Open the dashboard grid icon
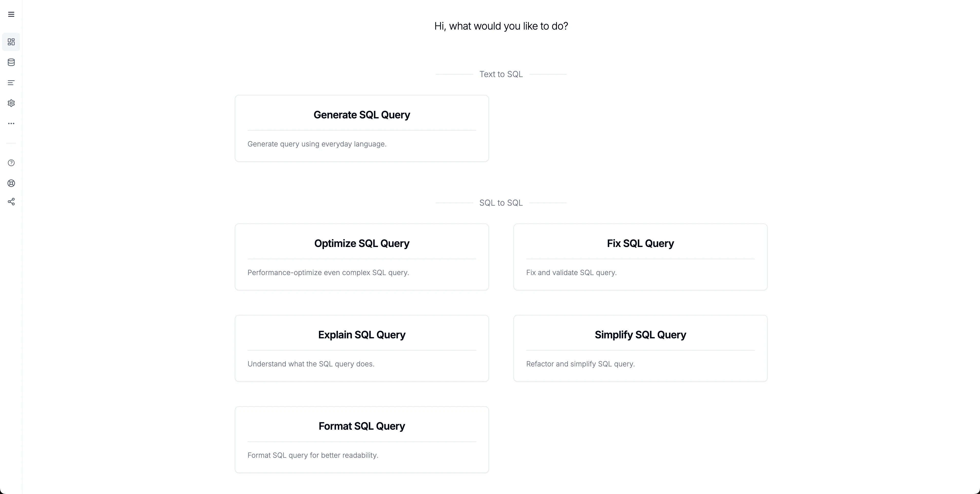This screenshot has height=494, width=980. tap(11, 42)
